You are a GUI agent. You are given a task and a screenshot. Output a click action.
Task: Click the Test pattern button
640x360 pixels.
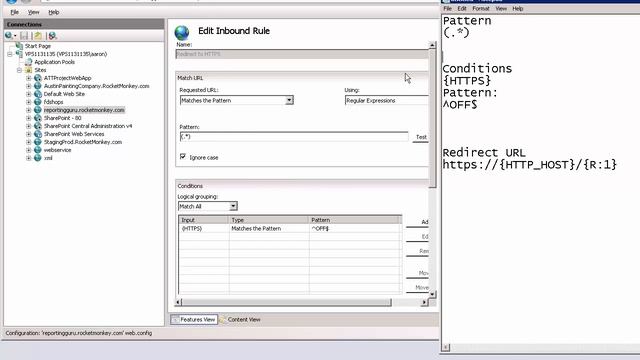(x=421, y=137)
